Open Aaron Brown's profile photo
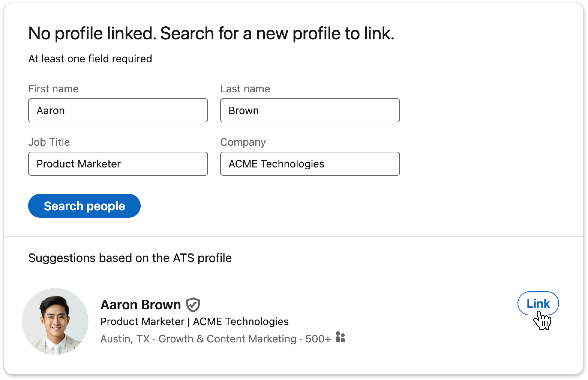The width and height of the screenshot is (588, 380). (x=55, y=322)
